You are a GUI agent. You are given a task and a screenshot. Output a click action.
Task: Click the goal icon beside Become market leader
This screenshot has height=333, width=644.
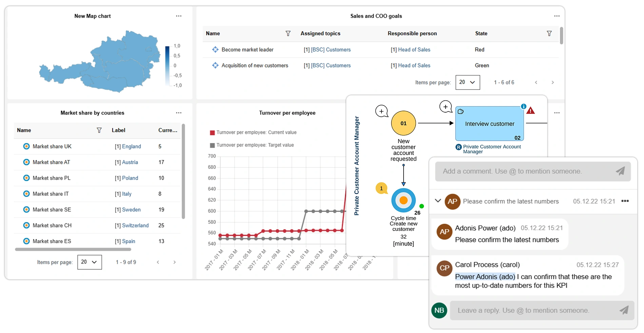pos(215,50)
